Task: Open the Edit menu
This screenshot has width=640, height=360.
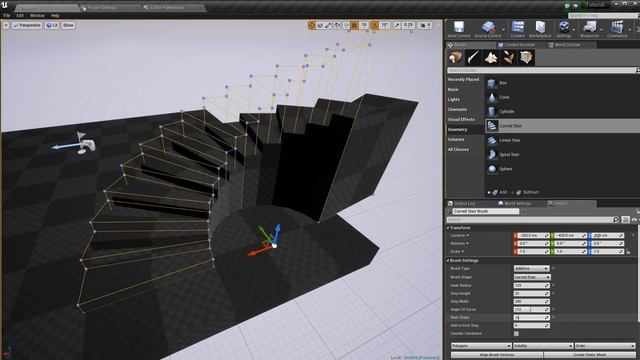Action: point(20,16)
